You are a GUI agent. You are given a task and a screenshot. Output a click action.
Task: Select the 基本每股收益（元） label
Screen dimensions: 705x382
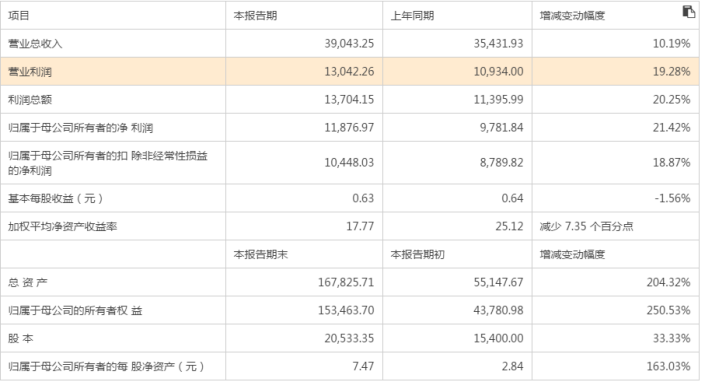(55, 198)
